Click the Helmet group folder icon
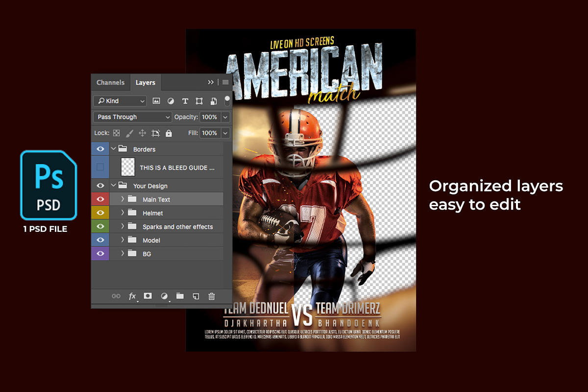The height and width of the screenshot is (392, 588). pos(132,213)
